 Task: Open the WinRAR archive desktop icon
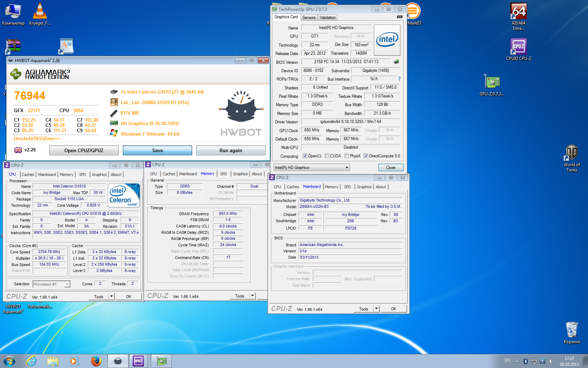13,47
